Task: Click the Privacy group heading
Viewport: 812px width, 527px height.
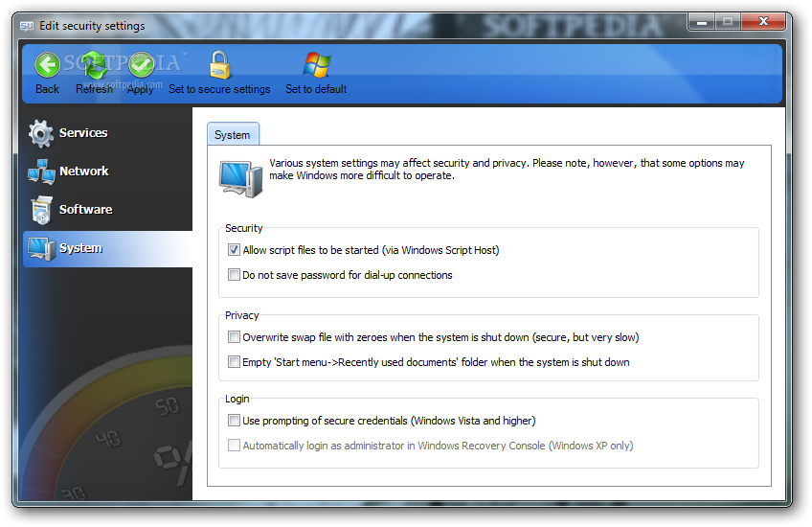Action: point(242,315)
